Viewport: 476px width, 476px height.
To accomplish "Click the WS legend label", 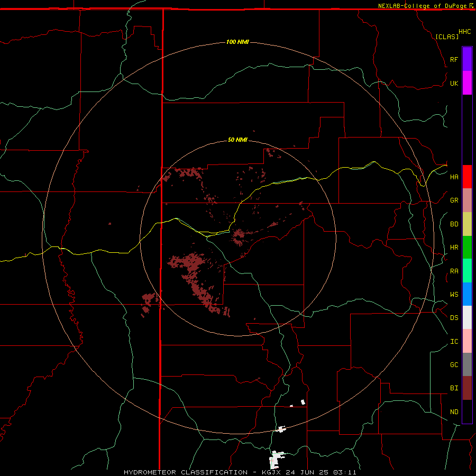I will 454,295.
